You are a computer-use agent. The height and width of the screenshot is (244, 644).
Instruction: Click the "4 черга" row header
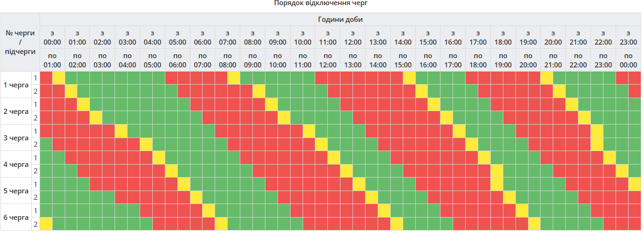(16, 165)
